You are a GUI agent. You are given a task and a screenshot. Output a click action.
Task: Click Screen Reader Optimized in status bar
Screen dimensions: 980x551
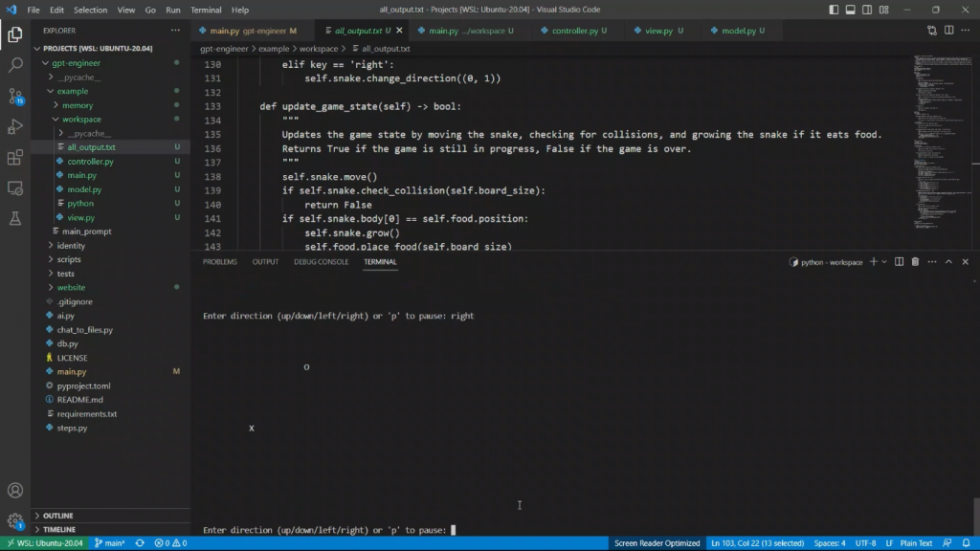tap(657, 543)
